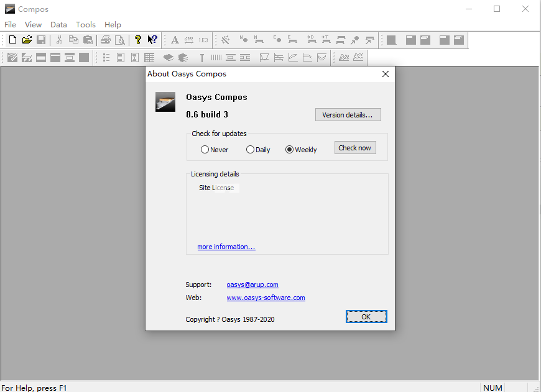Click the arrow T beam icon
The image size is (541, 392).
click(x=326, y=40)
